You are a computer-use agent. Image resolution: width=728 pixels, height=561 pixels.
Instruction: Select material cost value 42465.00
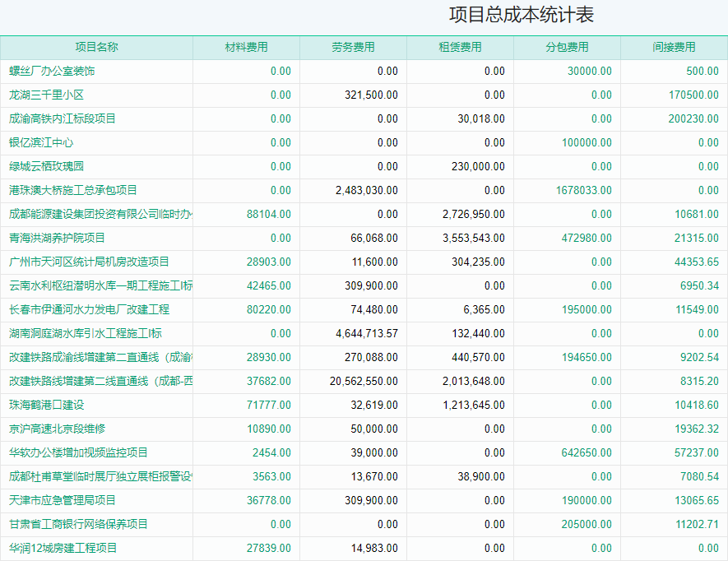(x=269, y=285)
